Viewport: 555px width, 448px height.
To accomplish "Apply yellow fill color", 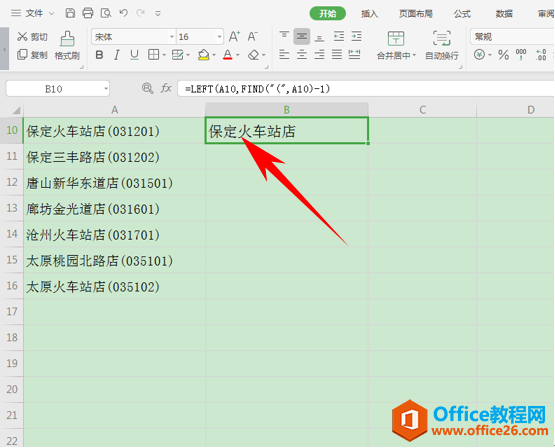I will click(204, 55).
